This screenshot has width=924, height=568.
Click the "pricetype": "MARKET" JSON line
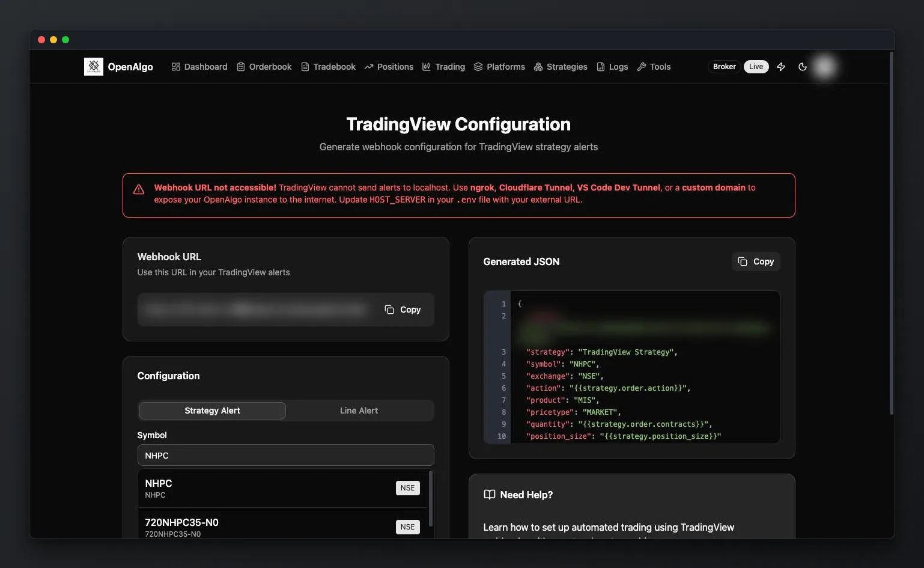(573, 412)
